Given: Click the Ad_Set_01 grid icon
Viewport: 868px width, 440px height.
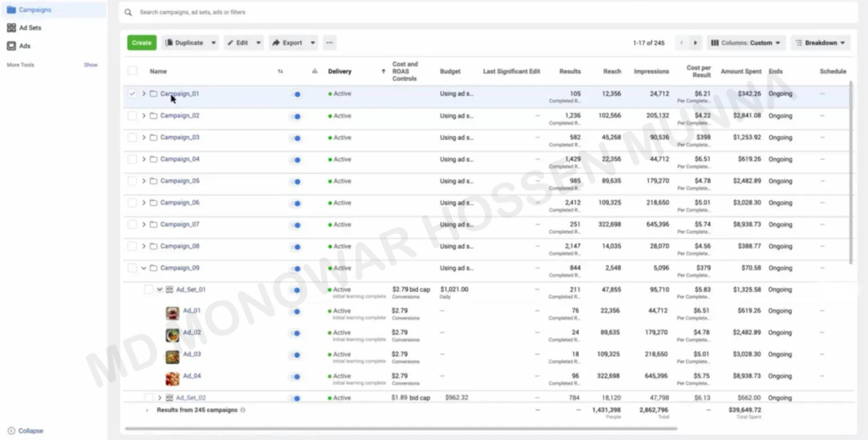Looking at the screenshot, I should pos(169,289).
